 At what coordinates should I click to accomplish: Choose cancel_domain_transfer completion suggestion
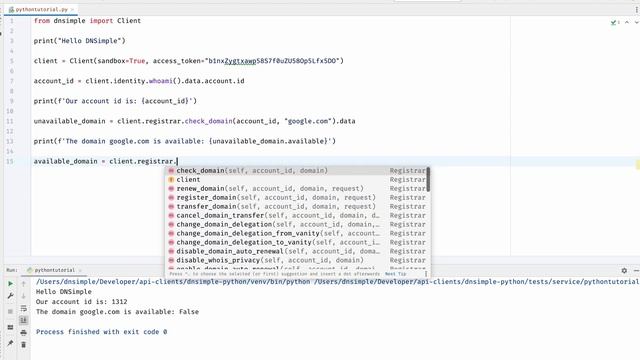pyautogui.click(x=297, y=216)
